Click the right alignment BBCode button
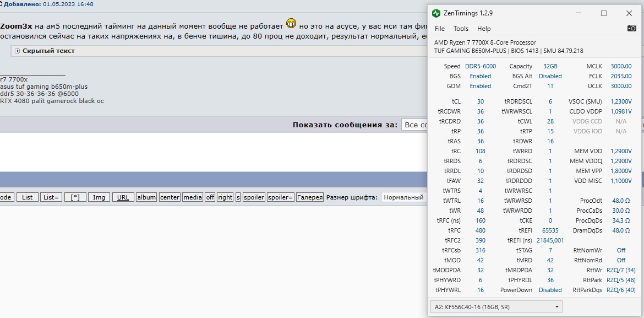The height and width of the screenshot is (318, 644). [225, 197]
